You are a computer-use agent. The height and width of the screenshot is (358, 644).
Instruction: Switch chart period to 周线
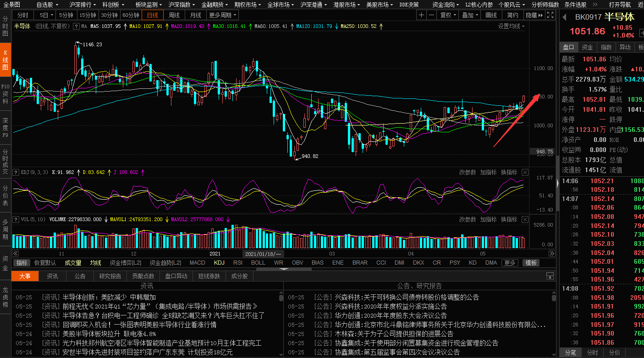pos(174,15)
